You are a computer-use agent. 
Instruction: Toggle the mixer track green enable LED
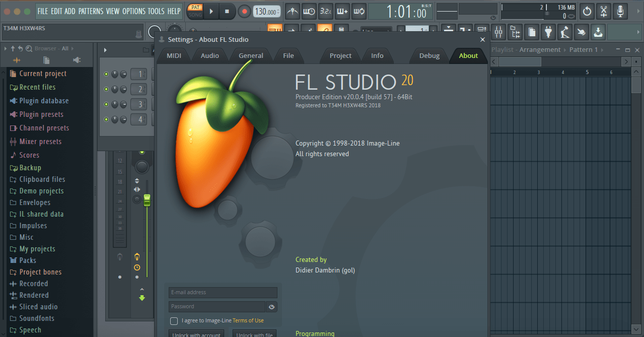click(x=141, y=152)
